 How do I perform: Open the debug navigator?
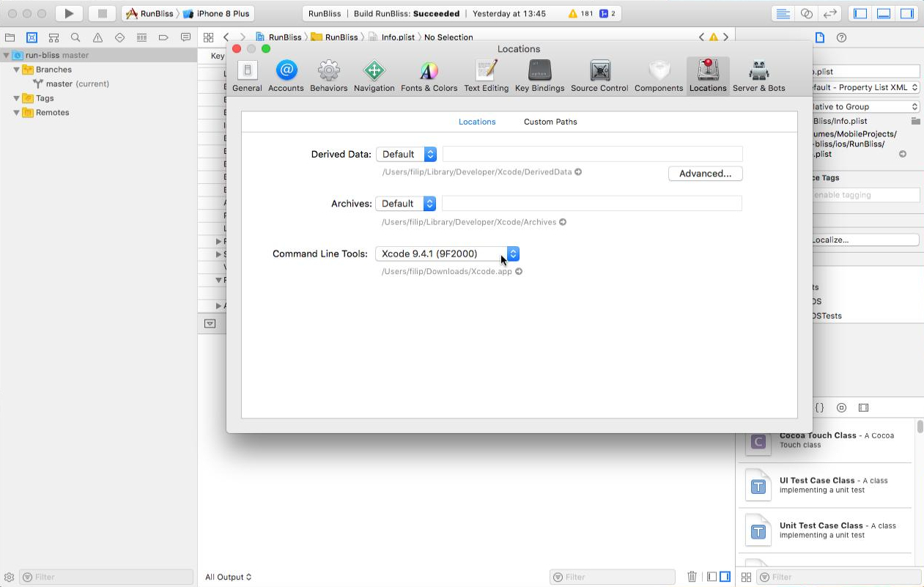(141, 37)
